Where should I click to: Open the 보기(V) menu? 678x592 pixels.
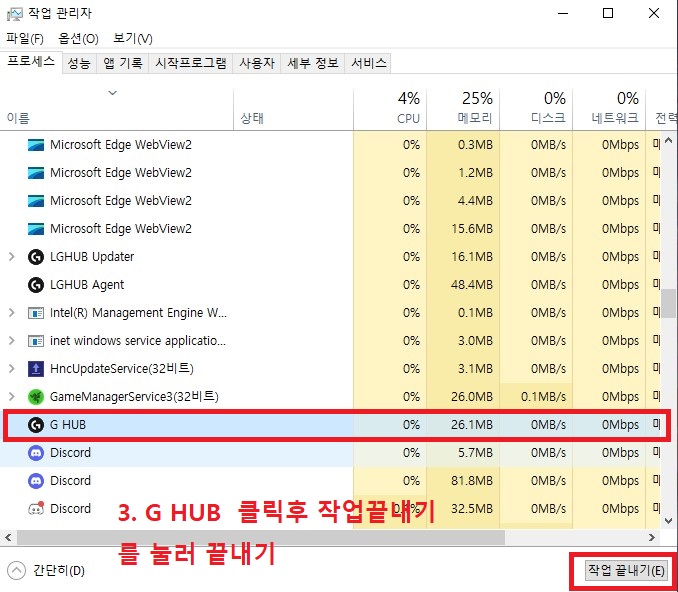click(132, 38)
